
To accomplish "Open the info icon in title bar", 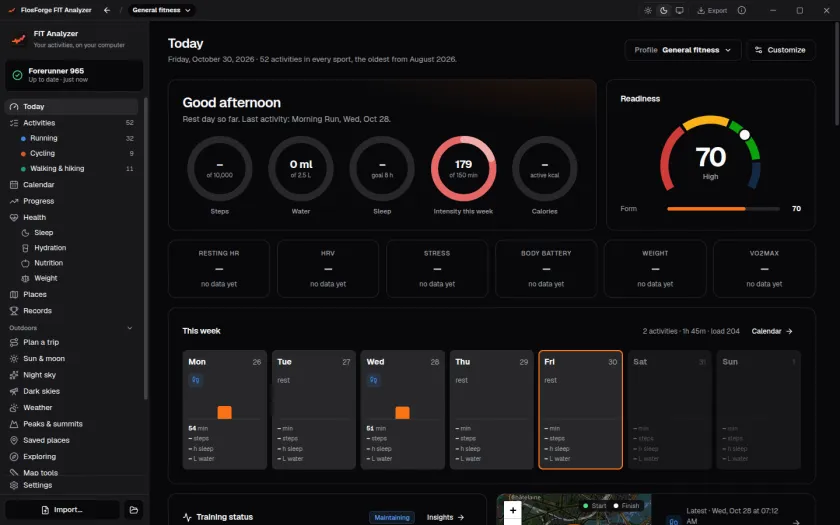I will [x=741, y=10].
